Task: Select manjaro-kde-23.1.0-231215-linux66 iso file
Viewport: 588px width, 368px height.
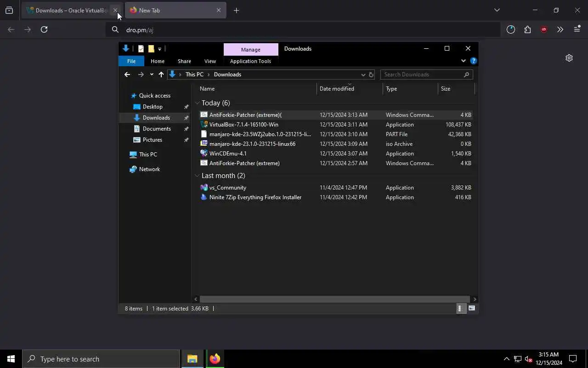Action: pos(336,144)
